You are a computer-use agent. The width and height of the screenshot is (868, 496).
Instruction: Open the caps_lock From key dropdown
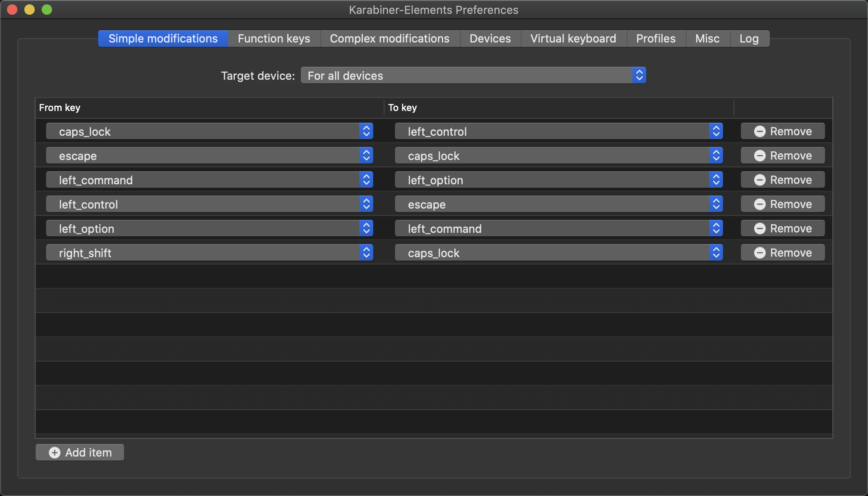coord(209,131)
